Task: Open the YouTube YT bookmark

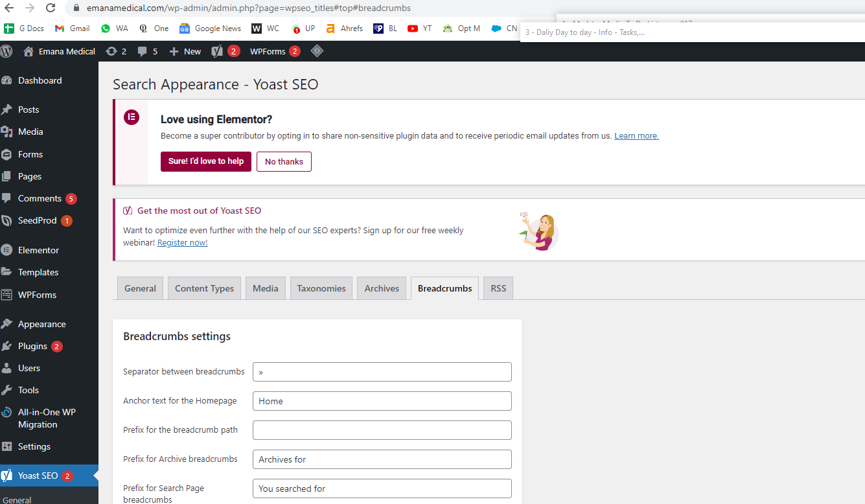Action: (420, 29)
